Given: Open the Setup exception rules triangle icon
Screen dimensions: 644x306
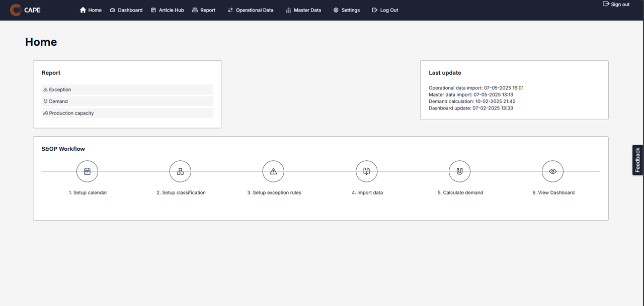Looking at the screenshot, I should point(273,171).
